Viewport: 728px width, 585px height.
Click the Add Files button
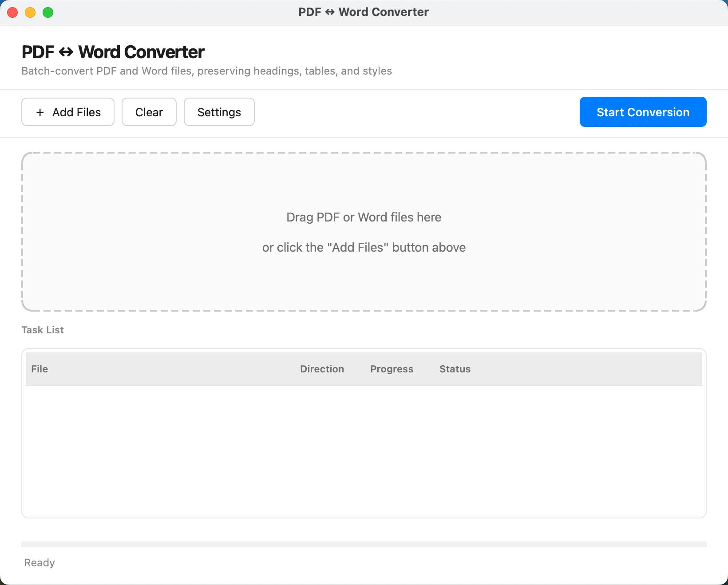click(x=68, y=112)
